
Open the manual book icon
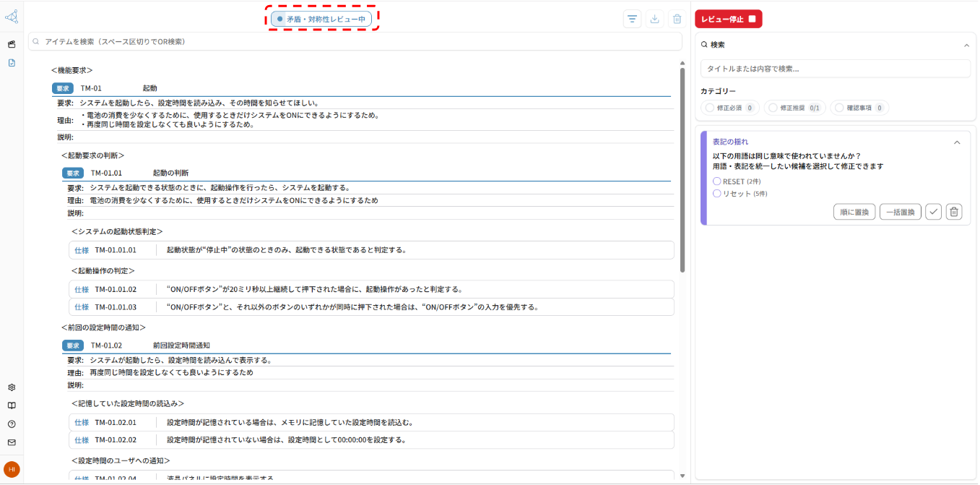[12, 405]
